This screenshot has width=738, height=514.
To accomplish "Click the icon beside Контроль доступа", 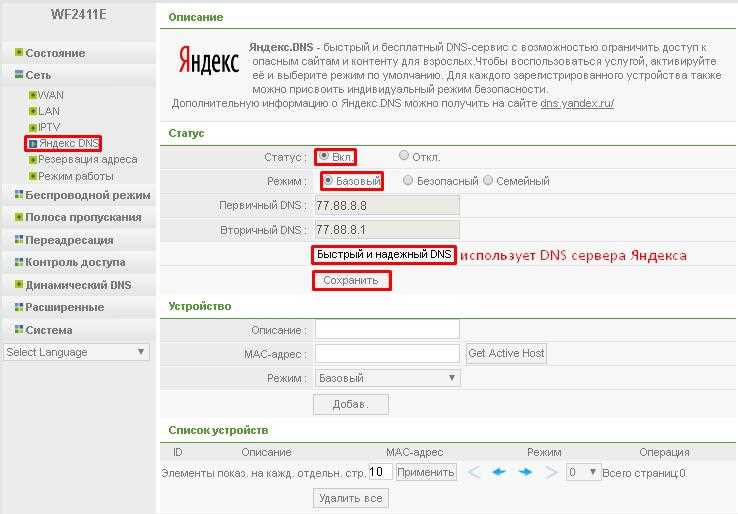I will point(19,261).
